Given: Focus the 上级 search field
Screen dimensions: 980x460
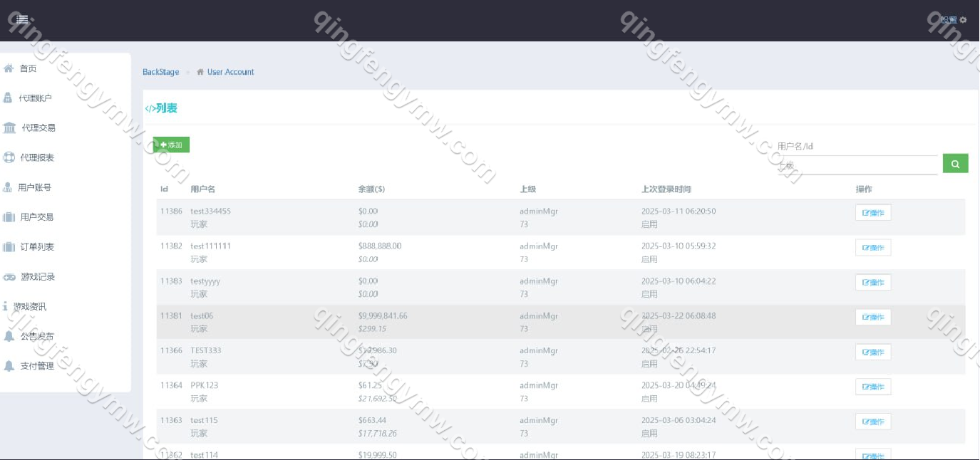Looking at the screenshot, I should point(857,165).
